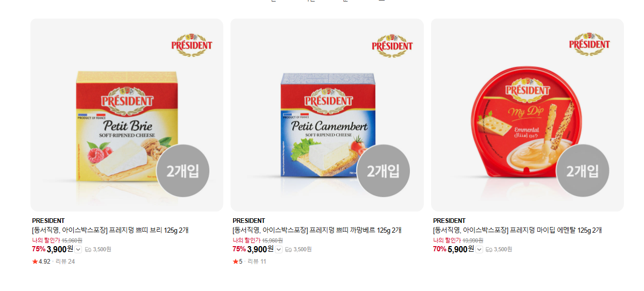644x291 pixels.
Task: Click delivery truck icon under Petit Camembert
Action: tap(288, 250)
